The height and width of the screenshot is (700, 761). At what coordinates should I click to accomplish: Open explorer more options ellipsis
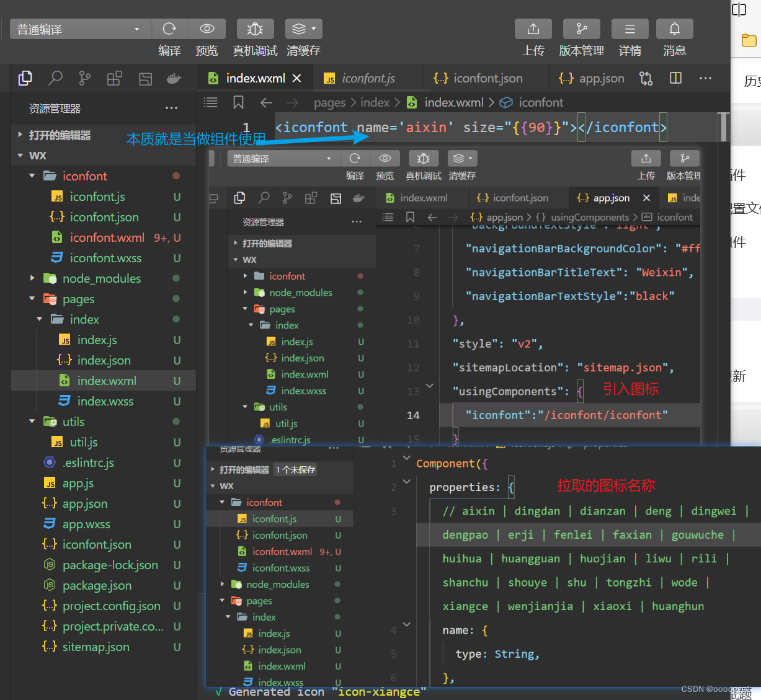pyautogui.click(x=172, y=109)
